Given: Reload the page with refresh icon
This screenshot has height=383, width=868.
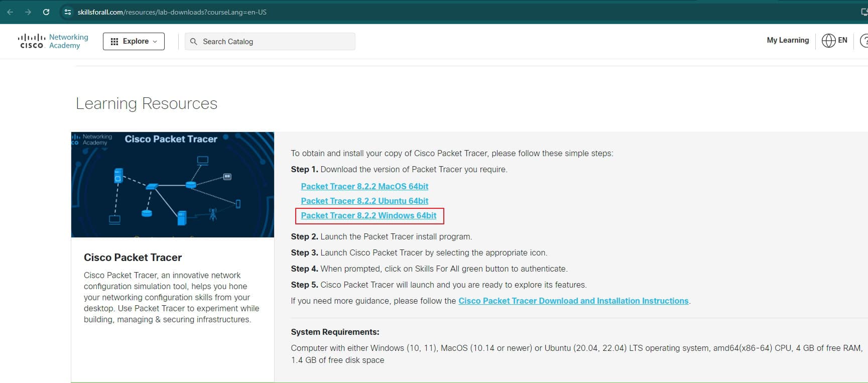Looking at the screenshot, I should click(46, 12).
